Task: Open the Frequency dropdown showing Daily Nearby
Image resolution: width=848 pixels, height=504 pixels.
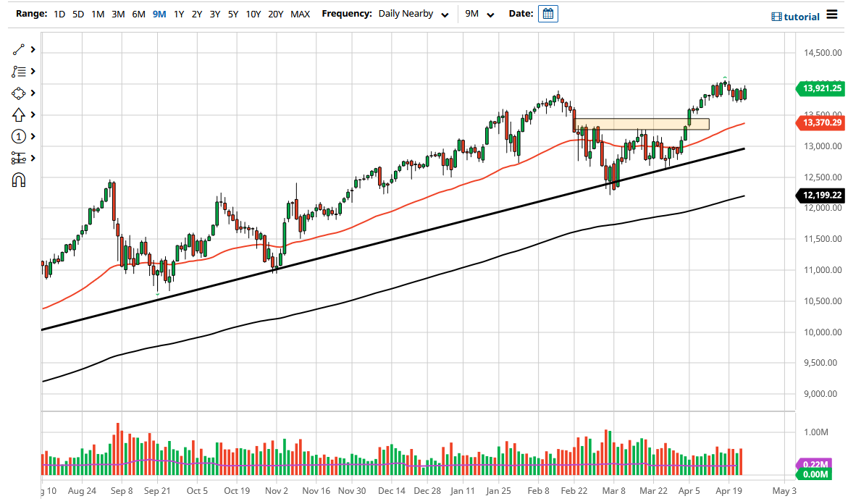Action: click(413, 13)
